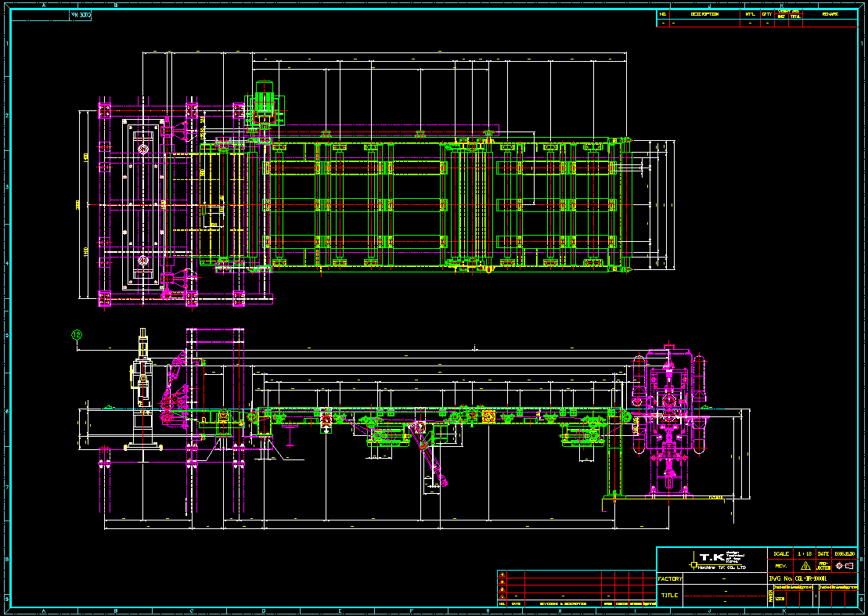Click the warning triangle beside REV. label
Screen dimensions: 868x616
pyautogui.click(x=805, y=565)
